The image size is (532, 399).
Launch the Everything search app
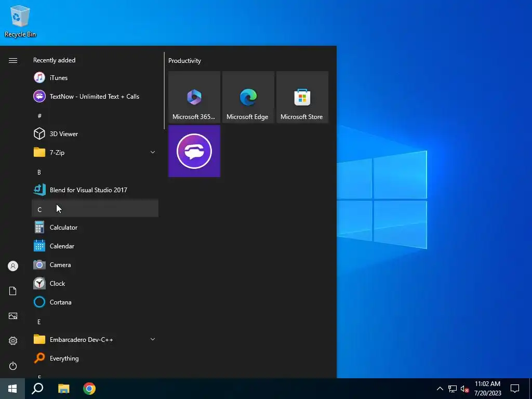point(95,358)
